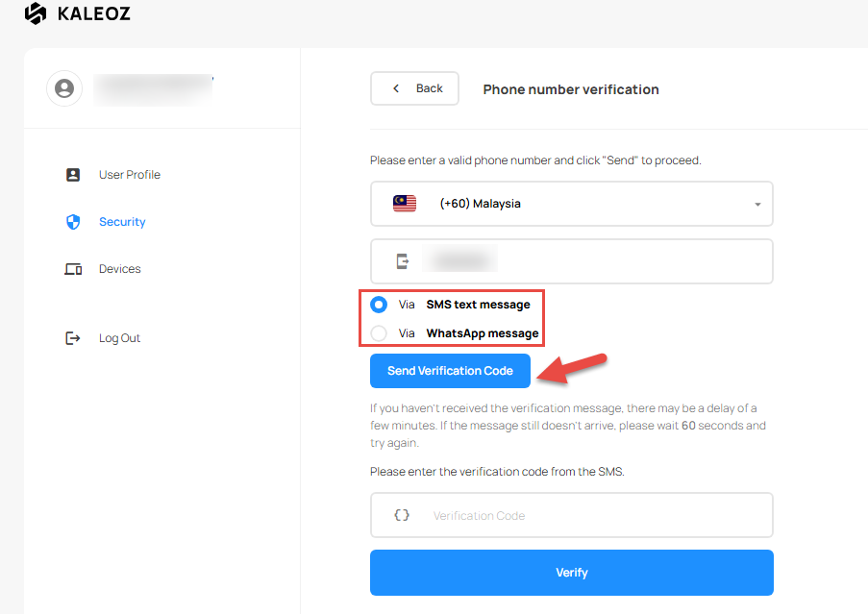This screenshot has width=868, height=614.
Task: Click the Log Out arrow icon
Action: [72, 338]
